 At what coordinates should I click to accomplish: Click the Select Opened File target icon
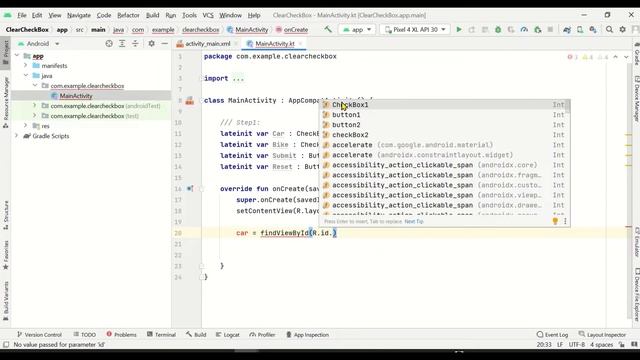[x=109, y=43]
